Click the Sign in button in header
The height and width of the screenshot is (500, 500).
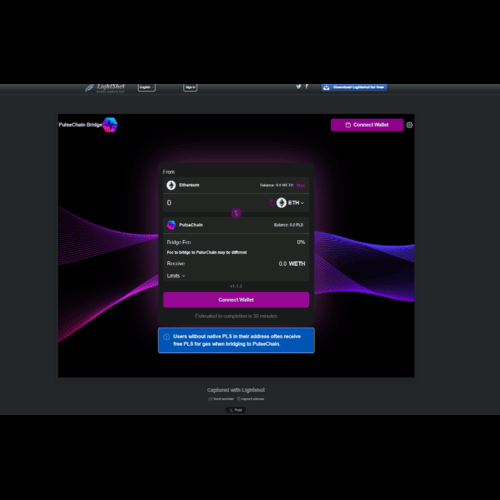(x=190, y=87)
